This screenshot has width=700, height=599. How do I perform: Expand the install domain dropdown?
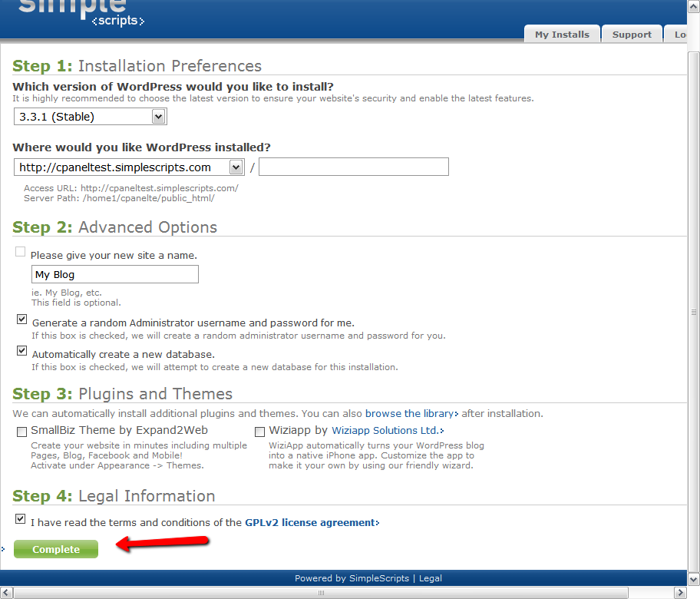click(x=129, y=167)
